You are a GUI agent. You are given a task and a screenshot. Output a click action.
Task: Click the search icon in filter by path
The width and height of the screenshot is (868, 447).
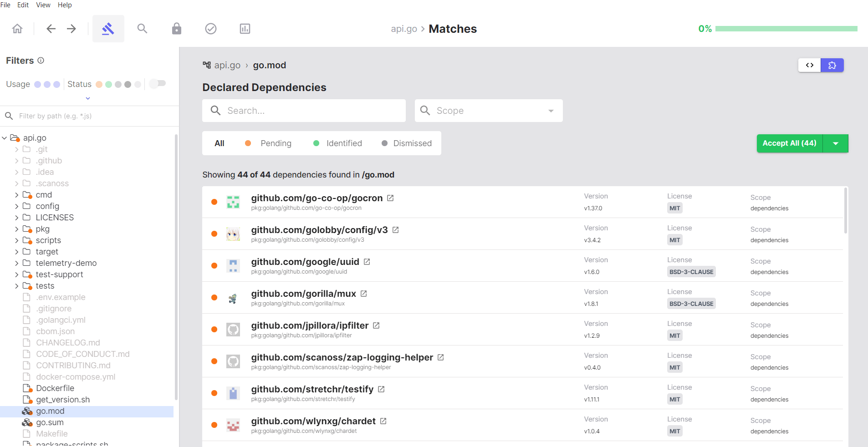pos(9,116)
